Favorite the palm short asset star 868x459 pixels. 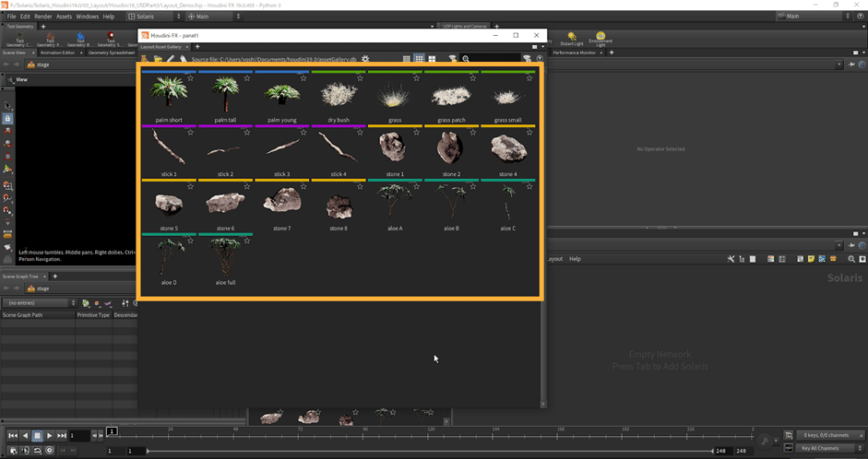(190, 78)
